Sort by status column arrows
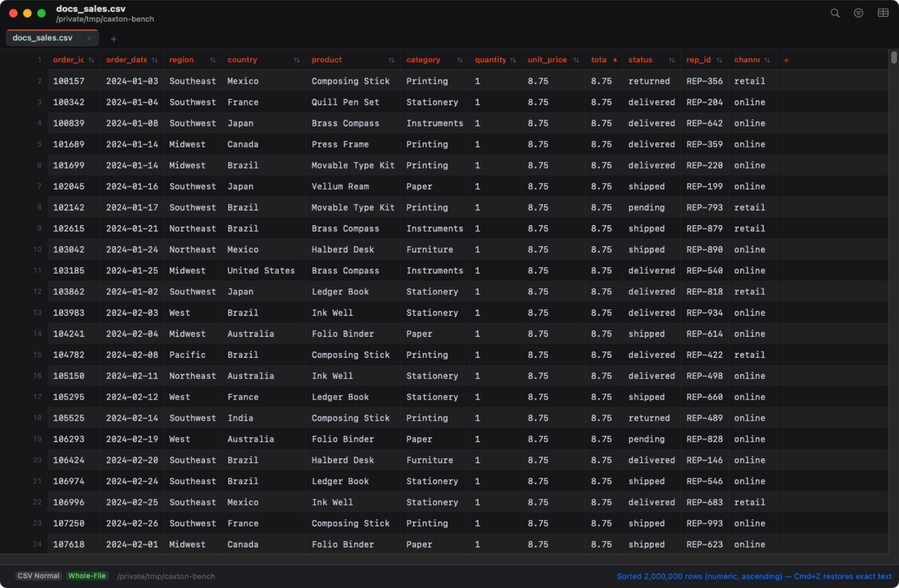This screenshot has height=588, width=899. click(x=672, y=60)
